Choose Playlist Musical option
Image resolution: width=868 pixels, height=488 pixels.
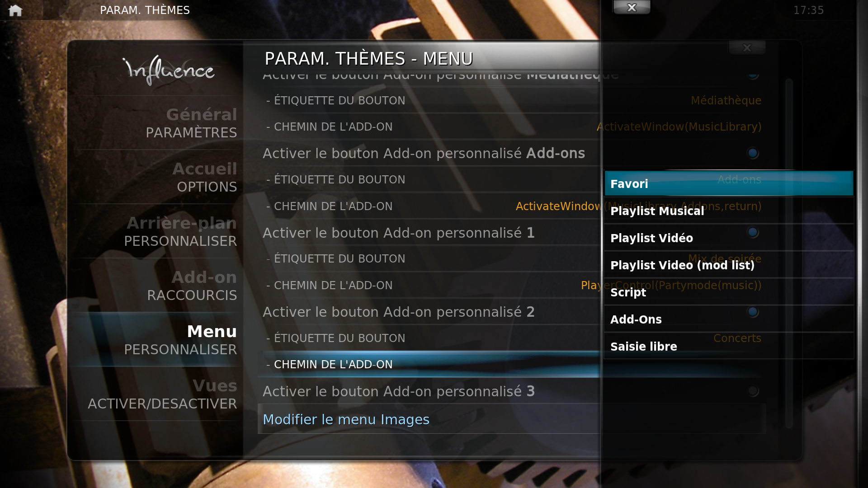[x=729, y=211]
